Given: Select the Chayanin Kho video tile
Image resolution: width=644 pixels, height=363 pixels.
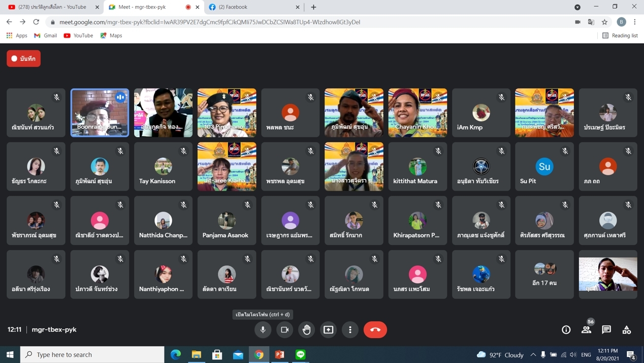Looking at the screenshot, I should (x=417, y=113).
